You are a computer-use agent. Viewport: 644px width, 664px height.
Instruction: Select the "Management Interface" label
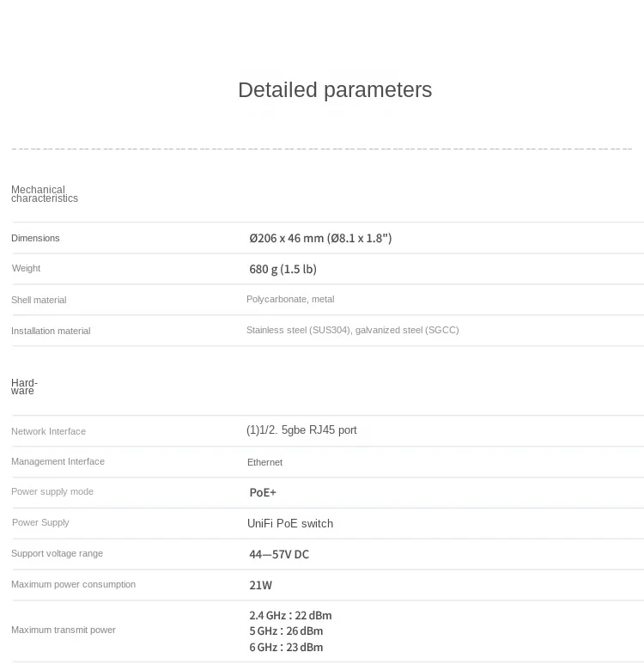click(x=58, y=461)
